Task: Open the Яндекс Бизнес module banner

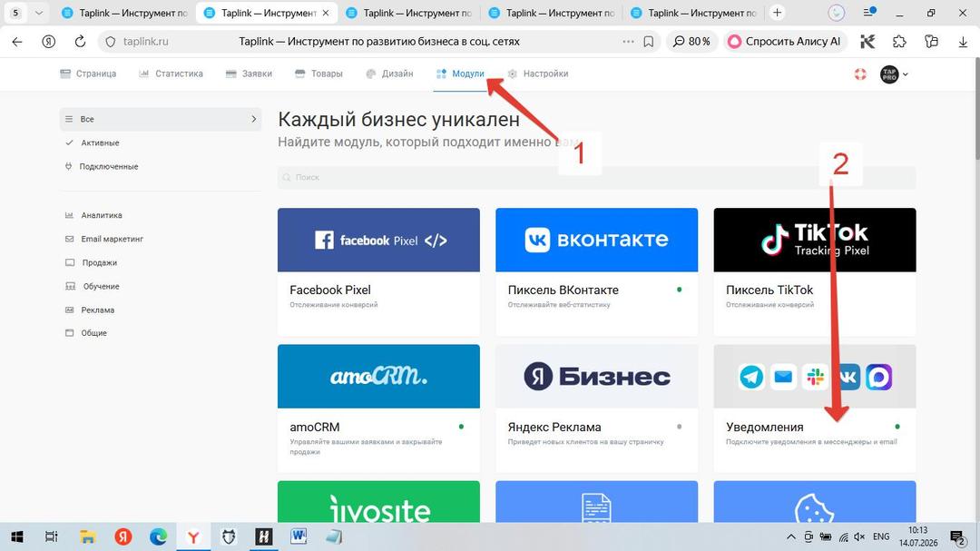Action: [597, 377]
